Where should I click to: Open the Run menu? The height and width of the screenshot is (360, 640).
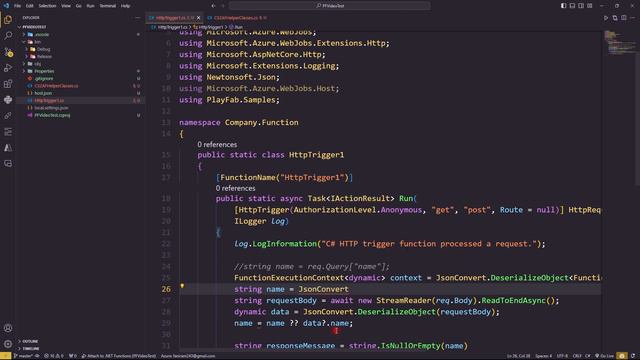[90, 6]
